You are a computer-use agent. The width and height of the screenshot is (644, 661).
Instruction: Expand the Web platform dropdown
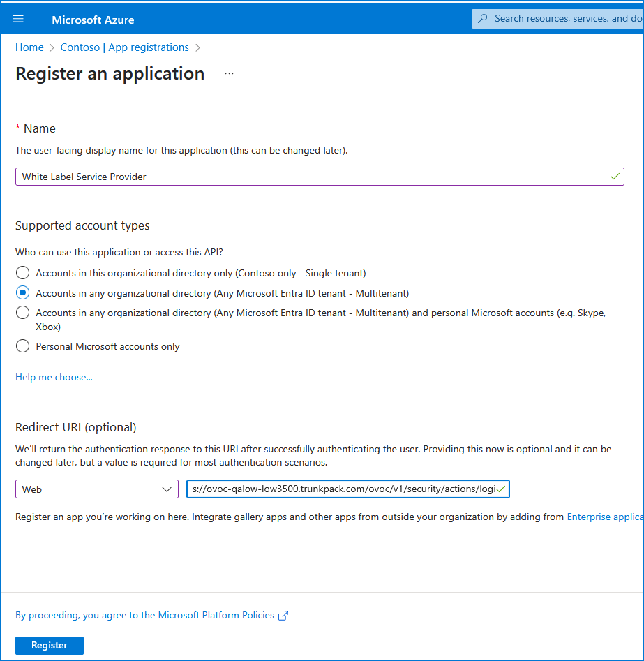[x=97, y=489]
